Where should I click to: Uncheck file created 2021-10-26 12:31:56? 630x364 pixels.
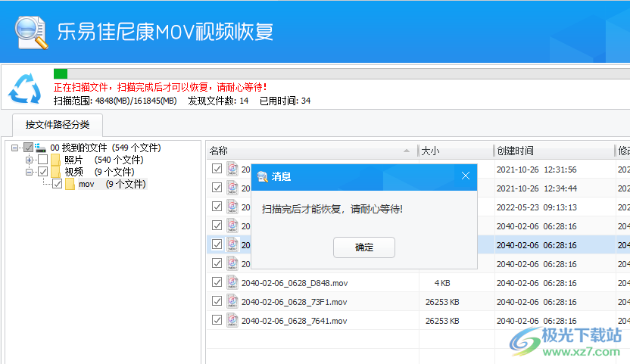(x=217, y=168)
